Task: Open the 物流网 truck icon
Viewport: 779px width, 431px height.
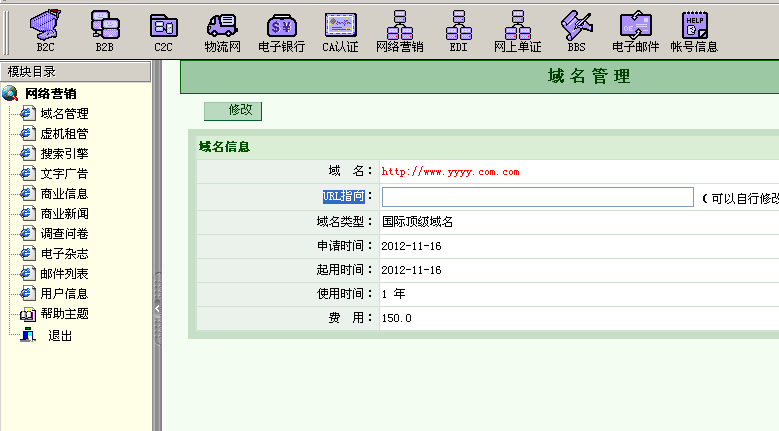Action: coord(222,25)
